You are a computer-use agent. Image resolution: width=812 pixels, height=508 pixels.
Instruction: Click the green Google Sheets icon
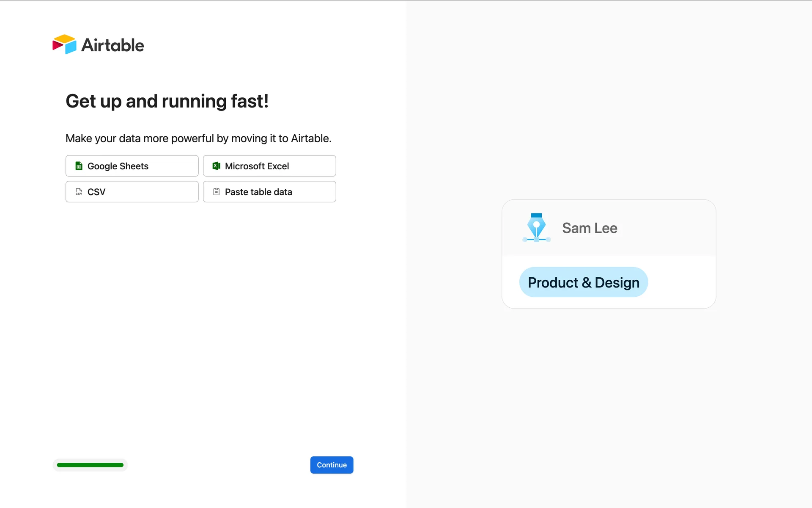tap(79, 166)
